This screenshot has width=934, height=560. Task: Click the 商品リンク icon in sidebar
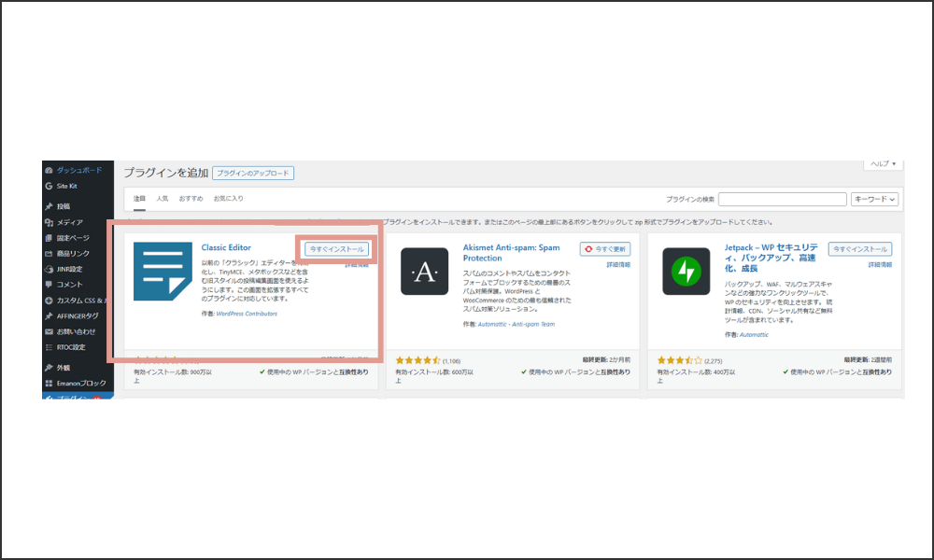tap(49, 254)
